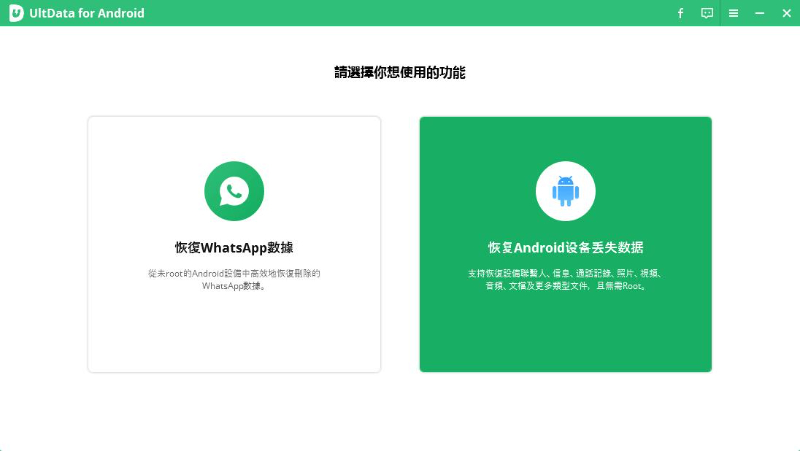Click the green WhatsApp phone icon
The width and height of the screenshot is (800, 451).
click(x=234, y=191)
